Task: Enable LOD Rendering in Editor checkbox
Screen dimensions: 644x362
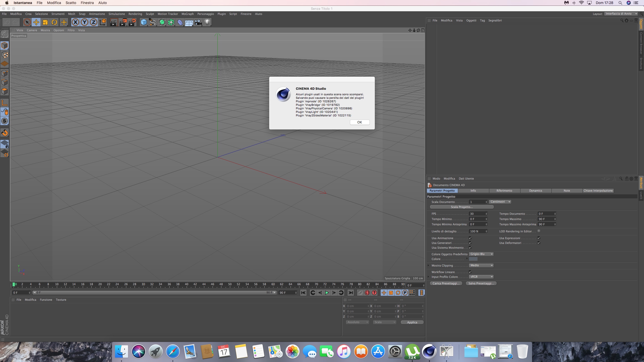Action: click(x=539, y=231)
